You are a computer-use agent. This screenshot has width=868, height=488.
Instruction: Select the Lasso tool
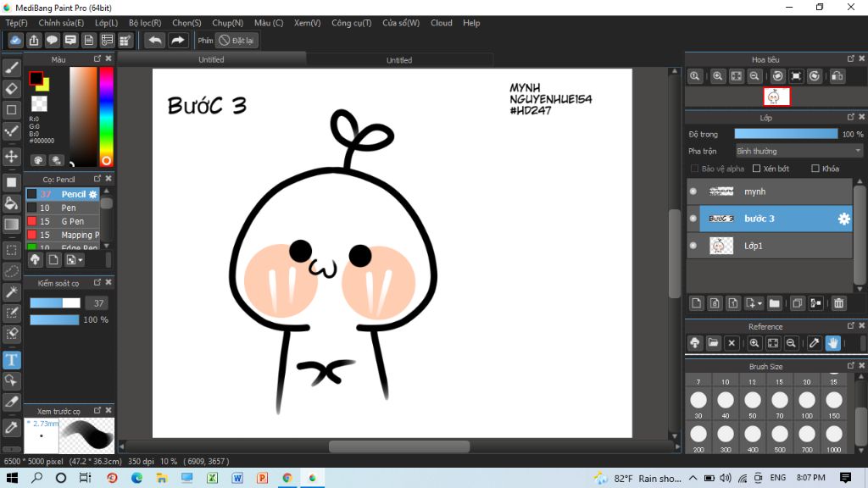click(x=12, y=271)
